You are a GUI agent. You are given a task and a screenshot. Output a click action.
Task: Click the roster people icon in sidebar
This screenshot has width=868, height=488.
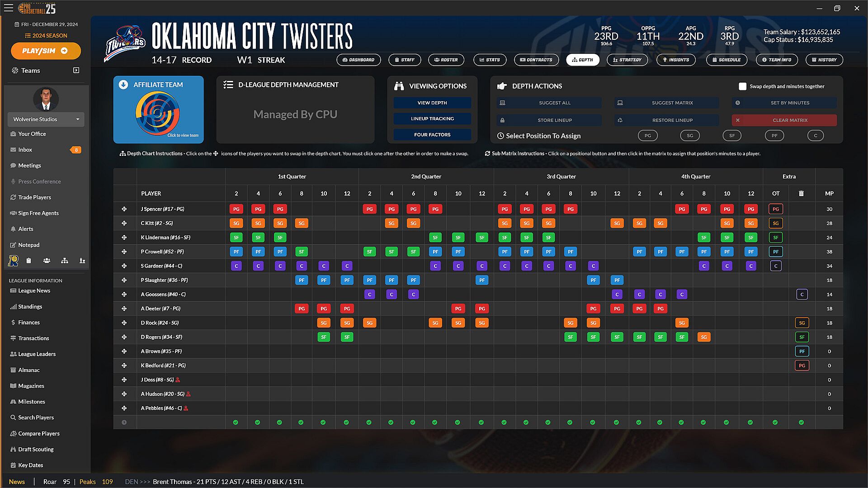47,261
